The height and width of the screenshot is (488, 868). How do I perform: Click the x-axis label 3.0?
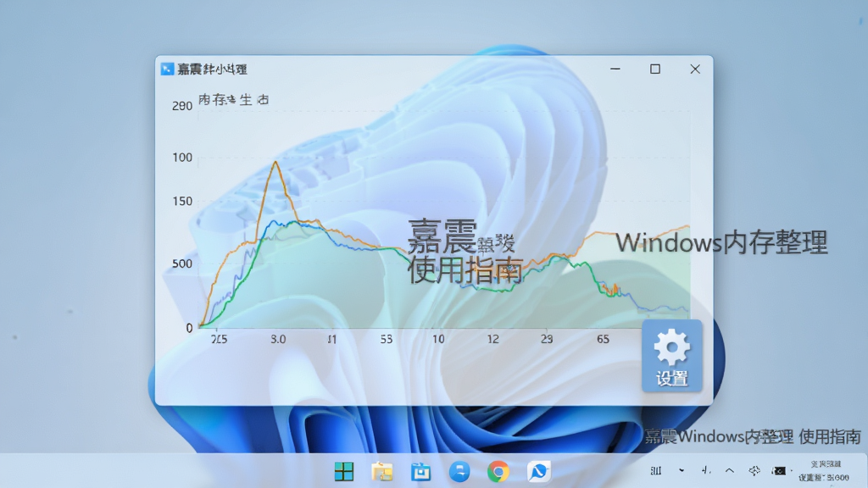278,339
